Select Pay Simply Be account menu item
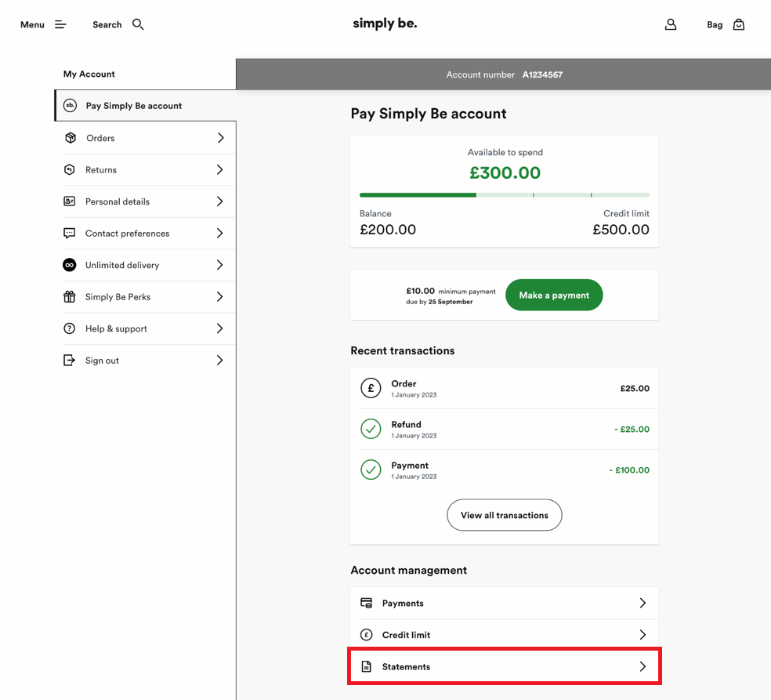 tap(145, 105)
